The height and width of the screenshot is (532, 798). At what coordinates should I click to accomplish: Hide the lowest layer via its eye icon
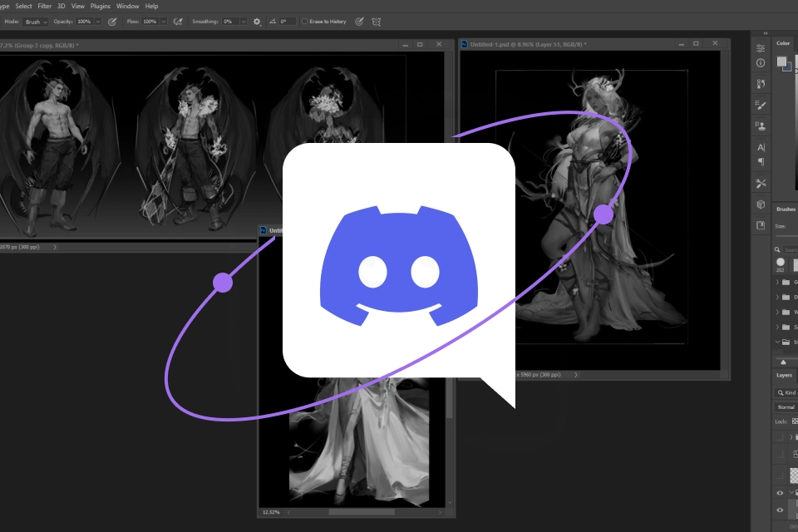pos(780,510)
